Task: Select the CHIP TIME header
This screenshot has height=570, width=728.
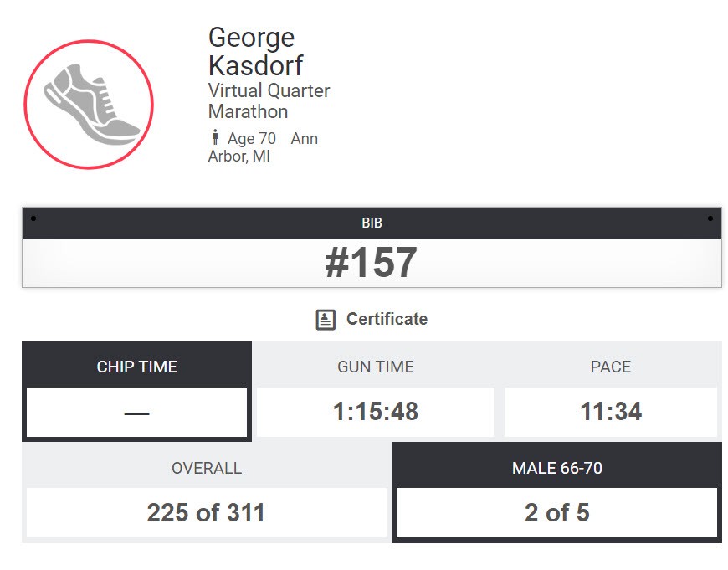Action: click(x=136, y=367)
